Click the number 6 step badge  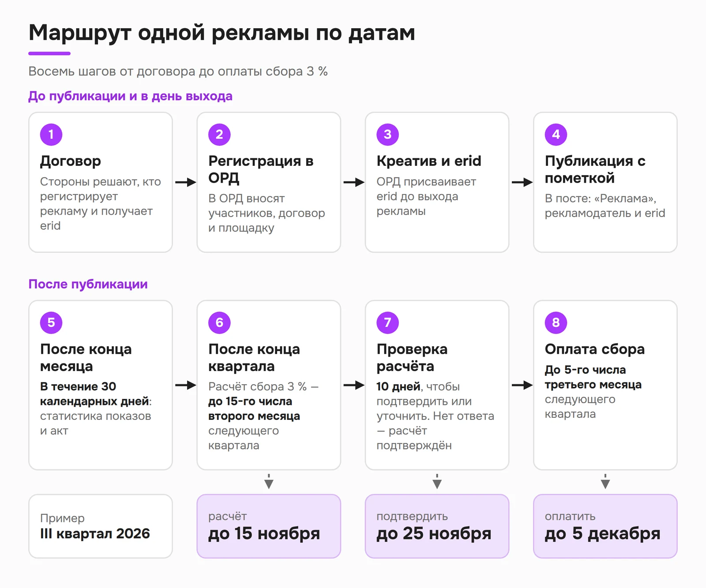point(219,322)
